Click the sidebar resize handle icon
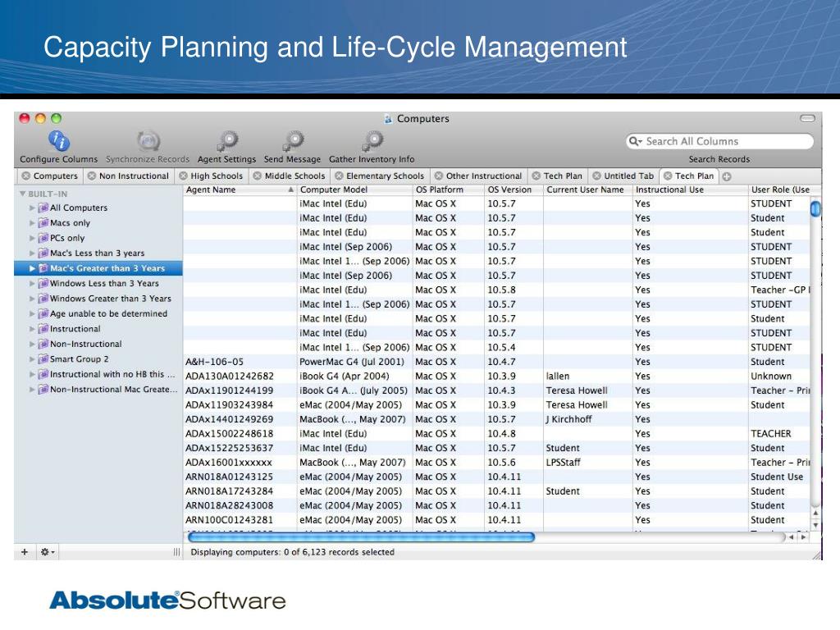 point(177,552)
